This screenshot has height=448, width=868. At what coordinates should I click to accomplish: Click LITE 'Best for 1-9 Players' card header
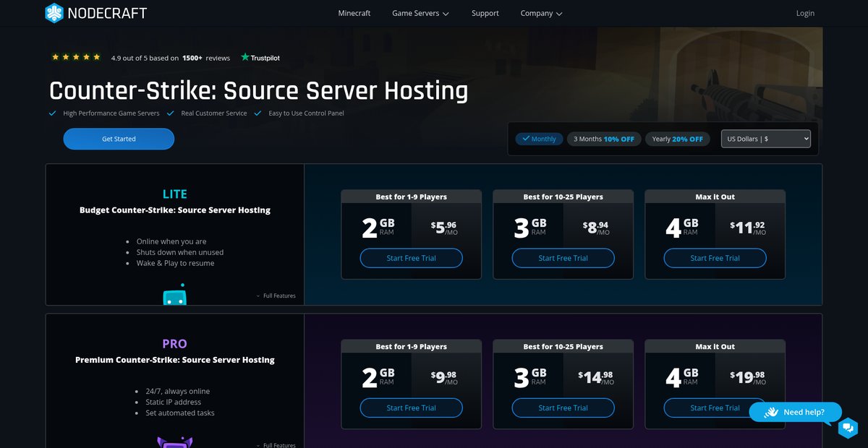point(412,197)
